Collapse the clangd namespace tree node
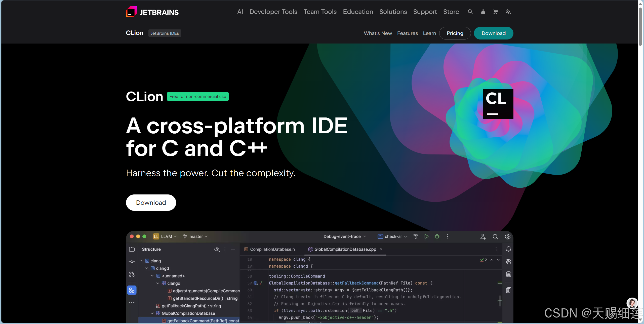This screenshot has height=324, width=644. click(146, 268)
